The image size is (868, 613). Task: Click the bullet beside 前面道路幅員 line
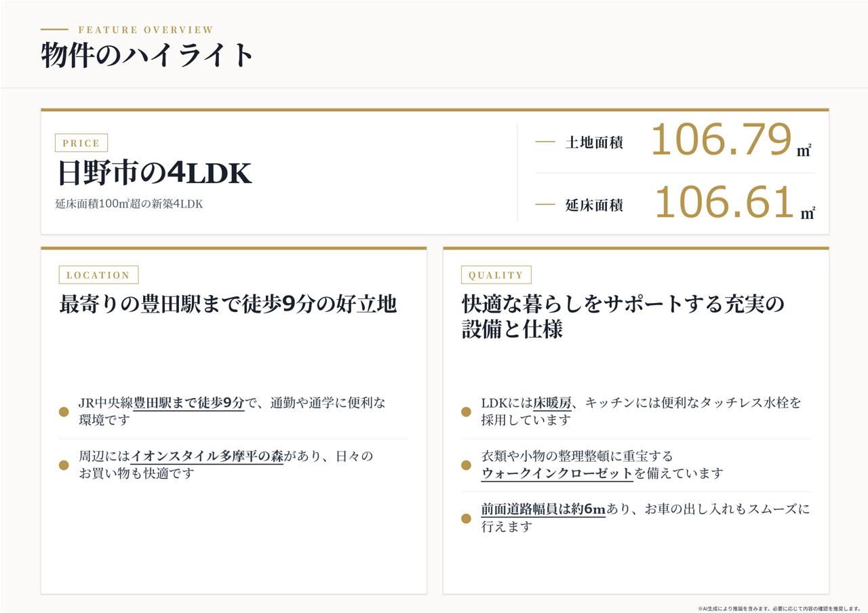[466, 518]
